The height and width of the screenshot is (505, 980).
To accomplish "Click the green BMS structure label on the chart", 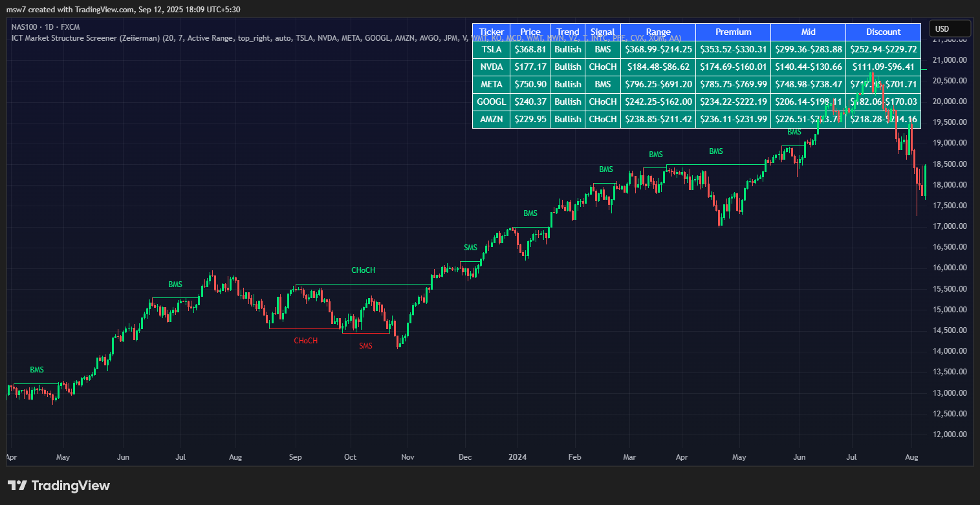I will point(175,284).
